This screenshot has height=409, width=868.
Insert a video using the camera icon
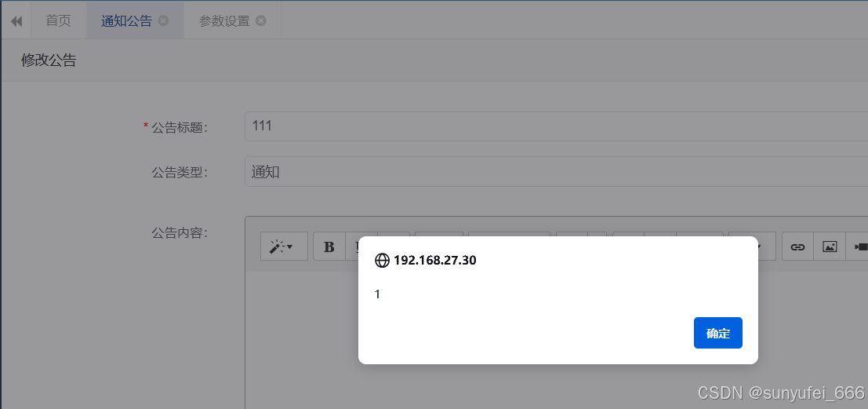pos(858,246)
